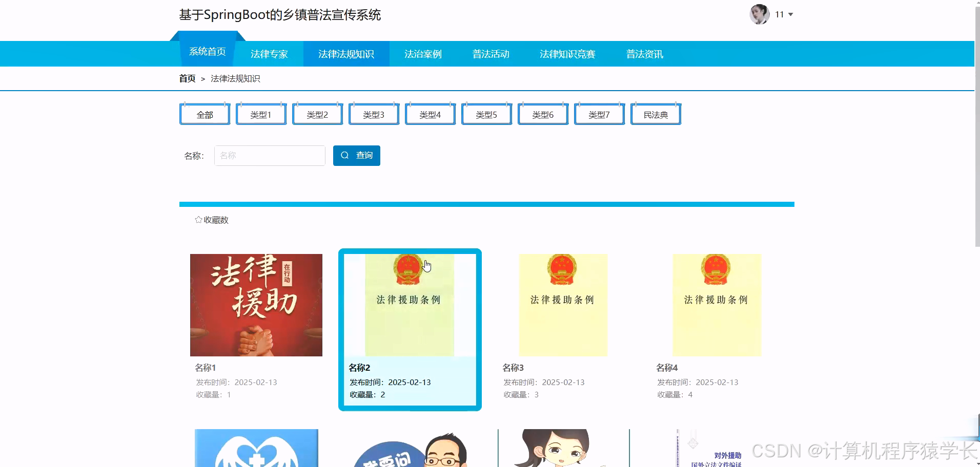Open the 法律知识竞赛 menu item
Image resolution: width=980 pixels, height=467 pixels.
click(x=567, y=53)
